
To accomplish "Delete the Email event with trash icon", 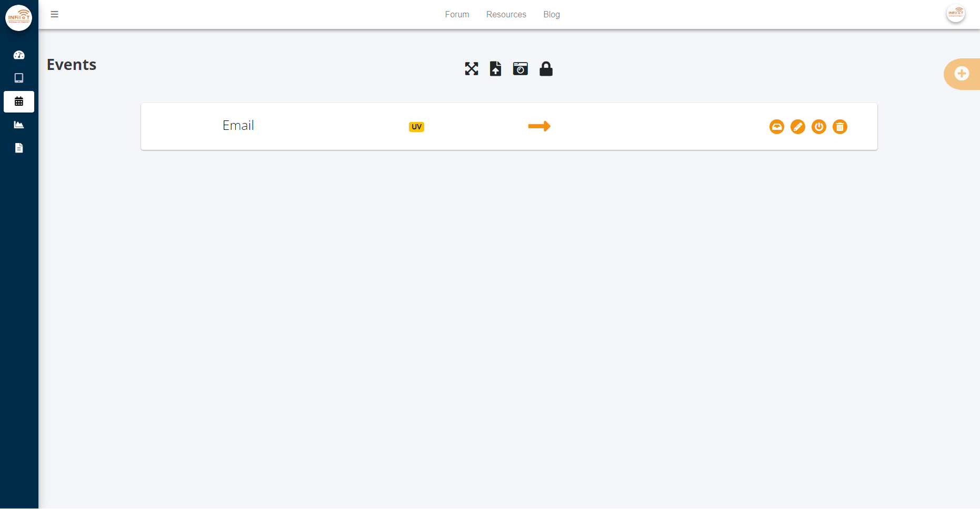I will coord(840,127).
